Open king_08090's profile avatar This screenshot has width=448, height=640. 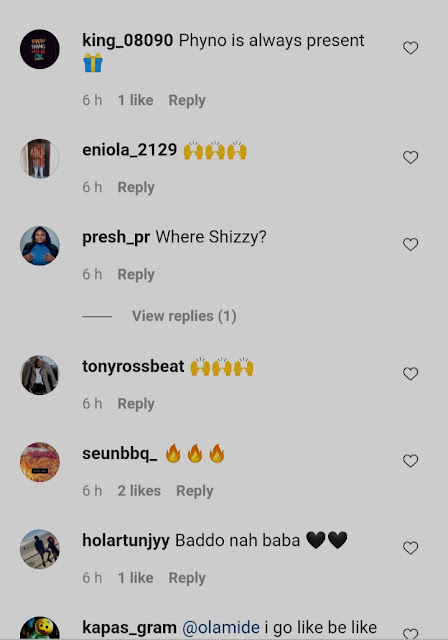[x=40, y=49]
